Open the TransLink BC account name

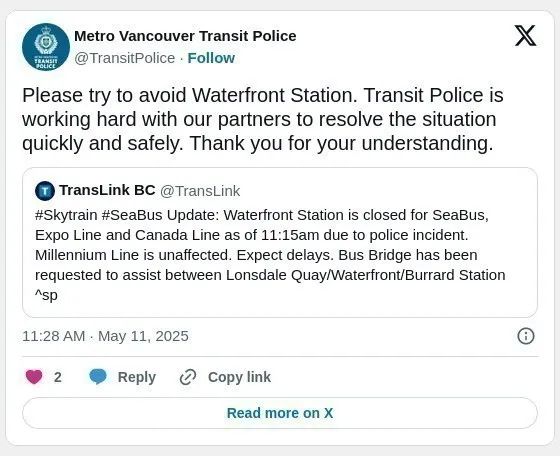tap(107, 190)
